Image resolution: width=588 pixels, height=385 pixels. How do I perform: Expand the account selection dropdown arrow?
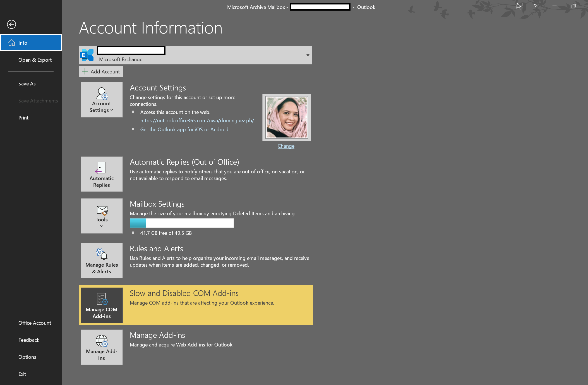coord(308,55)
